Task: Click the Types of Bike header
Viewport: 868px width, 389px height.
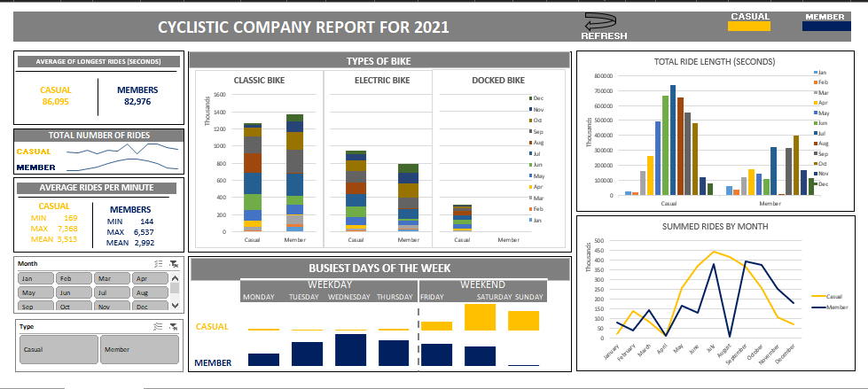Action: tap(379, 60)
